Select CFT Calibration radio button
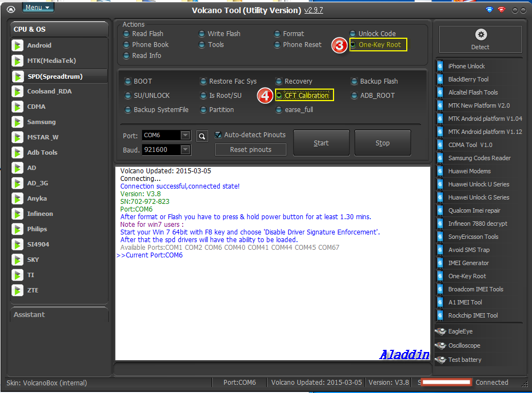Screen dimensions: 532x393 (x=279, y=95)
